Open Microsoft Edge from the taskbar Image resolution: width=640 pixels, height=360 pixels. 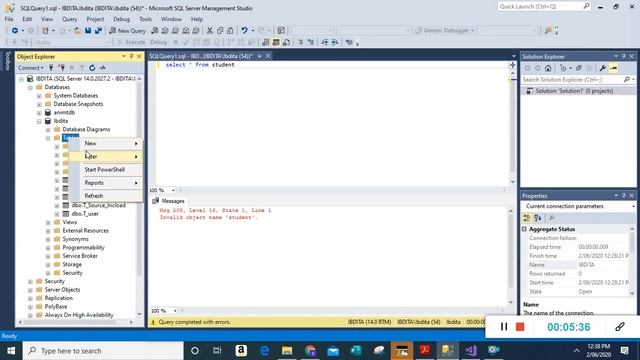point(264,351)
